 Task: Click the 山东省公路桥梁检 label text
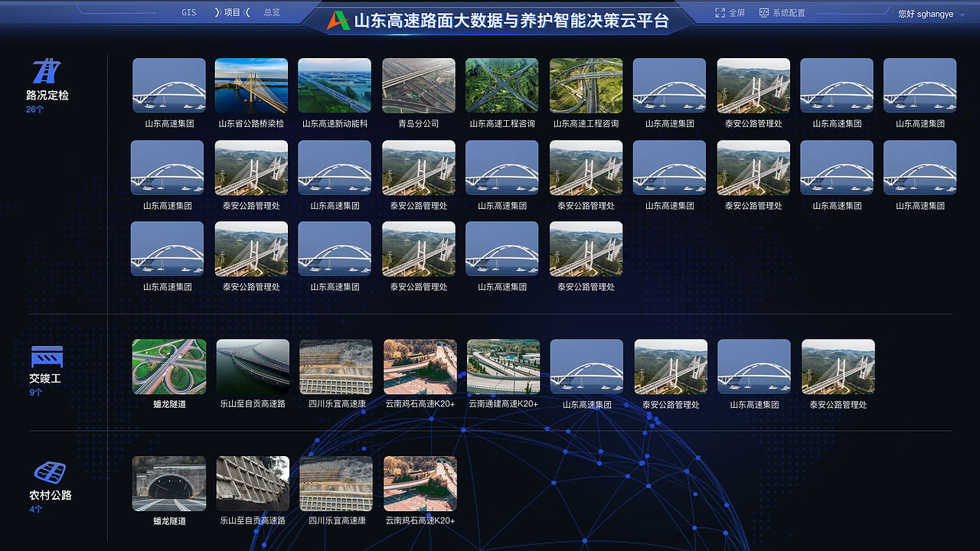coord(251,123)
